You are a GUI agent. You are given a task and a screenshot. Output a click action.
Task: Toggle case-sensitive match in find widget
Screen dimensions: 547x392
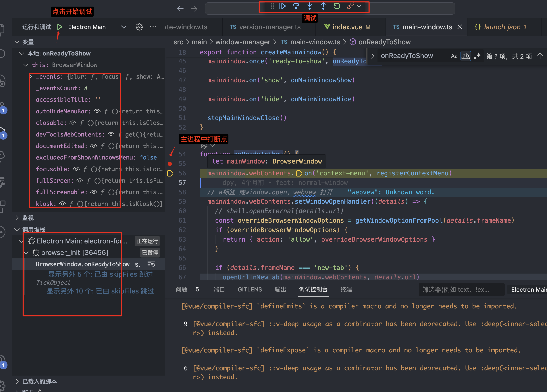pyautogui.click(x=454, y=56)
